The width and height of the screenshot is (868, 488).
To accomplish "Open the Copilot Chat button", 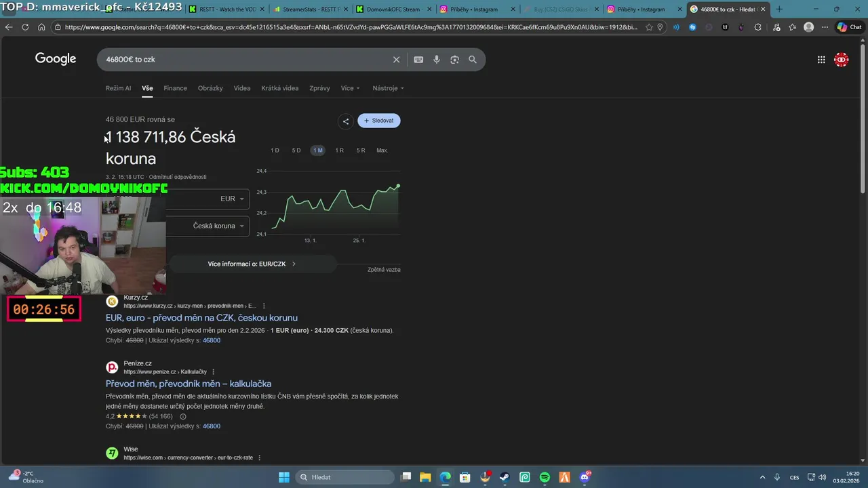I will [850, 27].
